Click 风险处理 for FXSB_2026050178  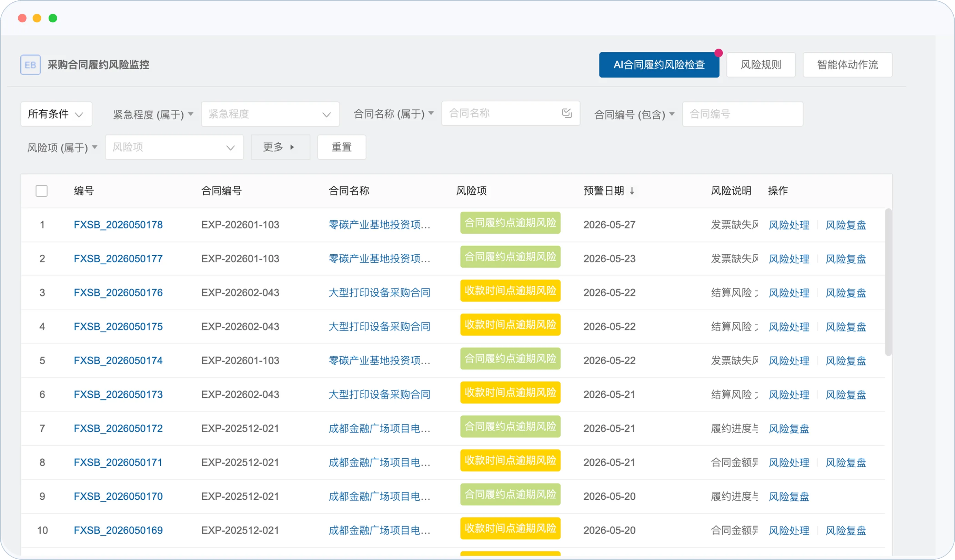[x=789, y=225]
